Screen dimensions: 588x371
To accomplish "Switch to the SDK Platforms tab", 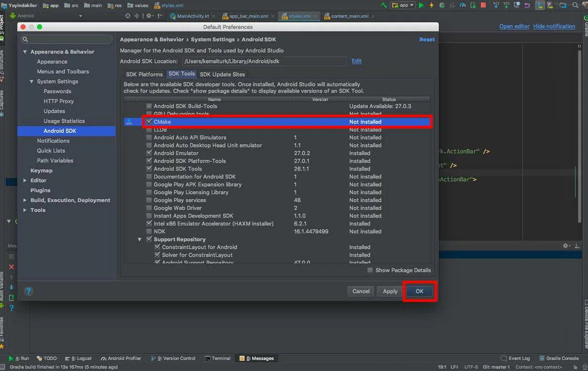I will click(144, 74).
